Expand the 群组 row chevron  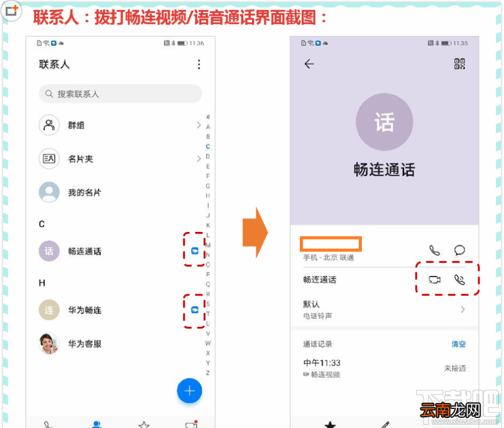tap(199, 125)
